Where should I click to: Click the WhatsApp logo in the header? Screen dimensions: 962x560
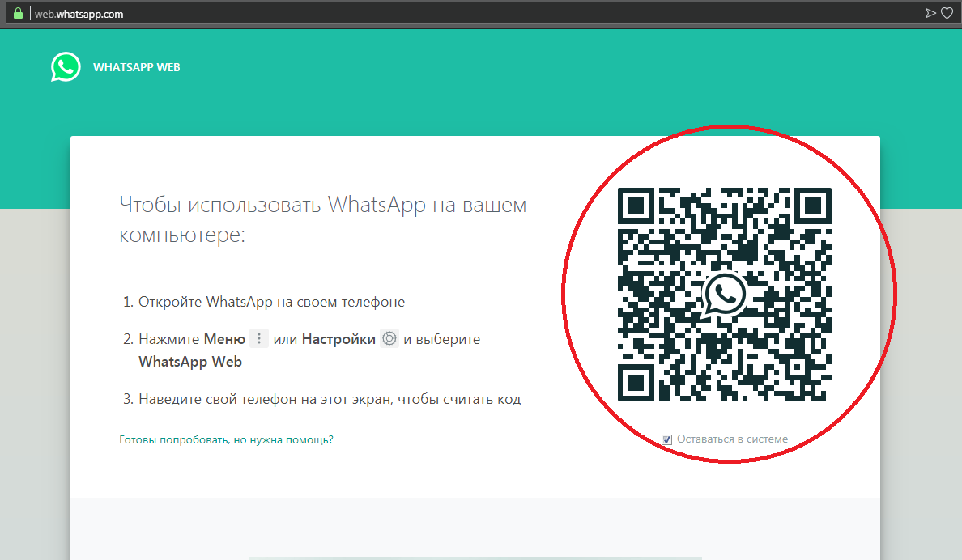tap(66, 67)
